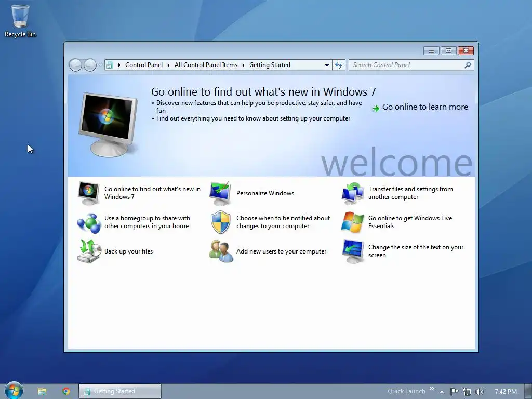Image resolution: width=532 pixels, height=399 pixels.
Task: Select Control Panel breadcrumb
Action: click(x=144, y=65)
